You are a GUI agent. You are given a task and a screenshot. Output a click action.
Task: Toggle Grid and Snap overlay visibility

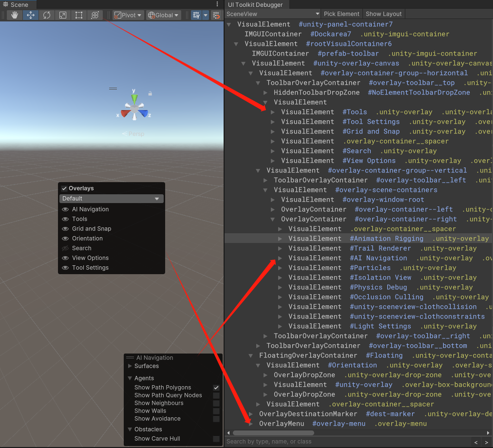[x=65, y=229]
